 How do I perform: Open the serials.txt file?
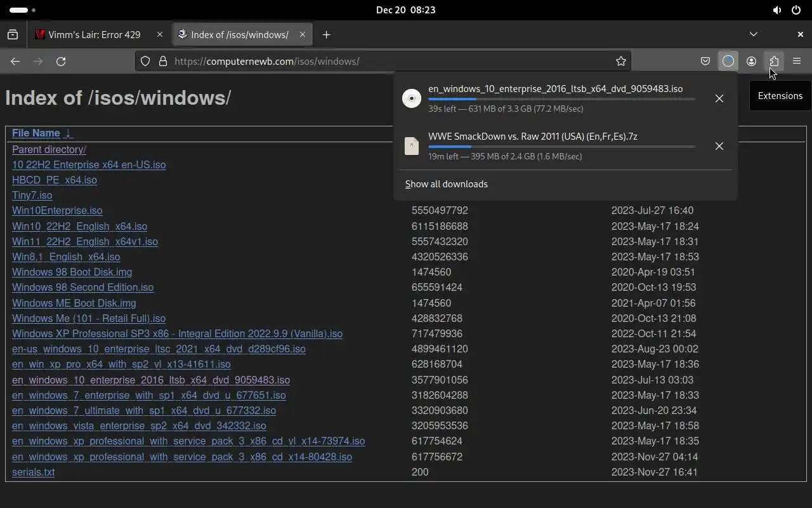(x=33, y=472)
